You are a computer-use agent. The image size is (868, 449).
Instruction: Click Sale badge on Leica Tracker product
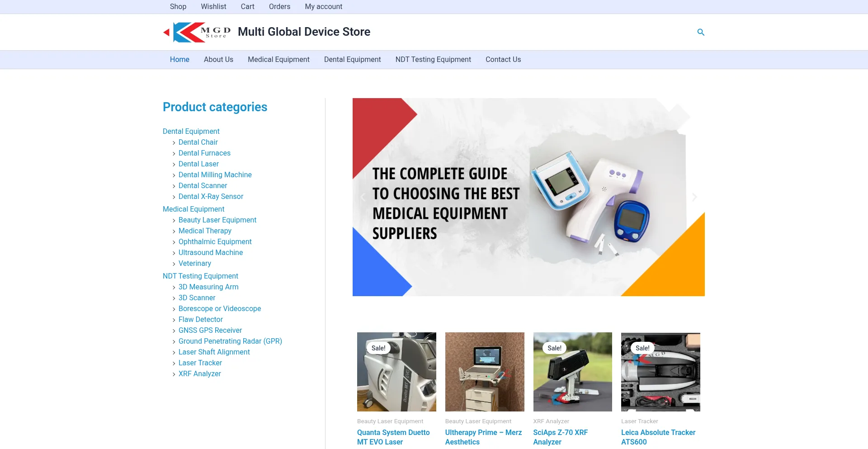click(642, 348)
